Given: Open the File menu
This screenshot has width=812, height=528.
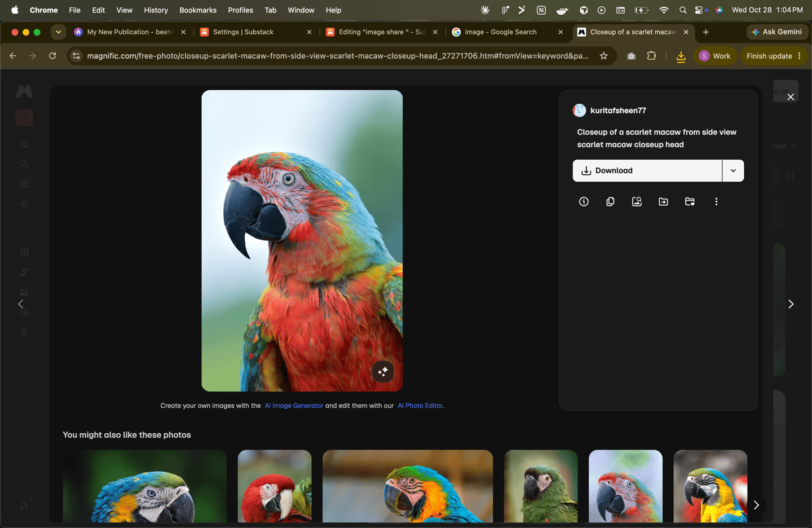Looking at the screenshot, I should coord(74,10).
